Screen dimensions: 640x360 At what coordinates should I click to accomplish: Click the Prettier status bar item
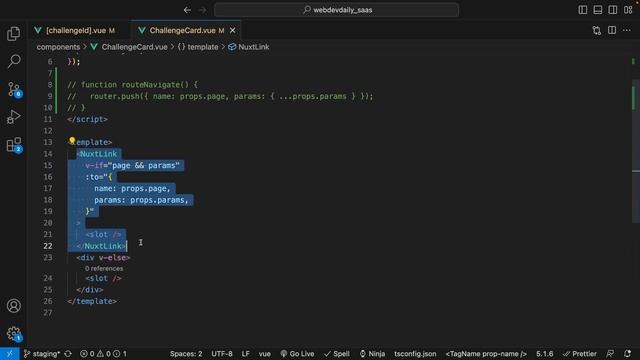(580, 354)
